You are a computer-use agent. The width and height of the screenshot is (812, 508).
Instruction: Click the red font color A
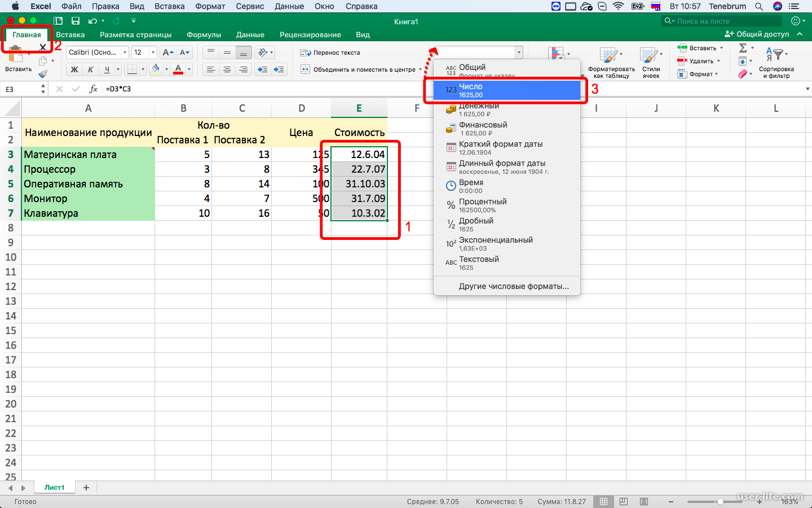pyautogui.click(x=178, y=69)
